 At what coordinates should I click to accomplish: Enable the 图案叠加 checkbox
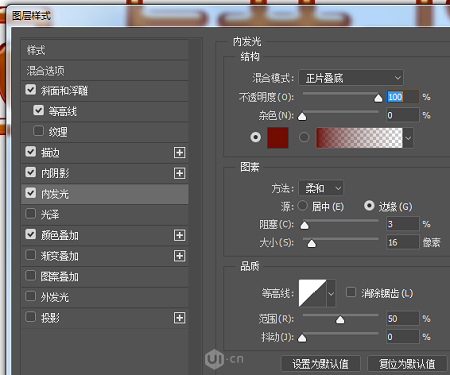(31, 275)
